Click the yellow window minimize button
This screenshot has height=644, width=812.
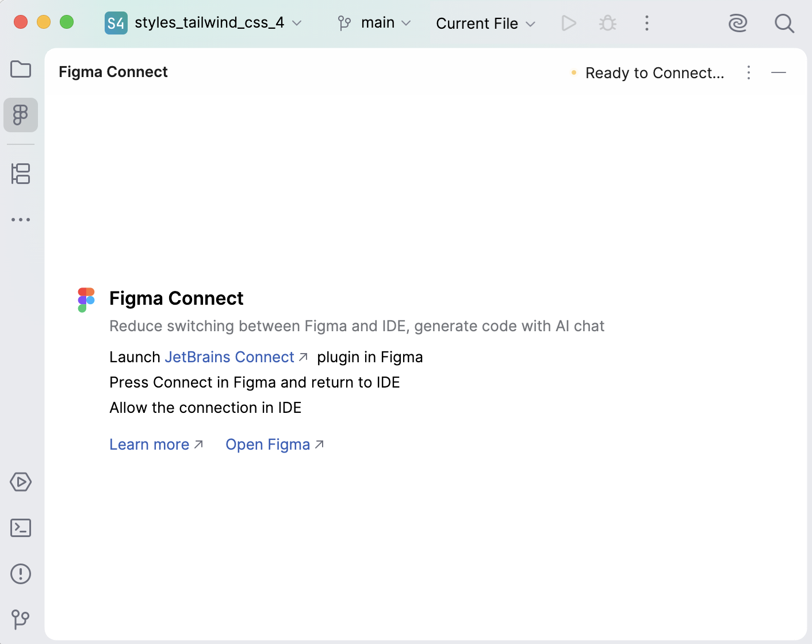pyautogui.click(x=44, y=22)
